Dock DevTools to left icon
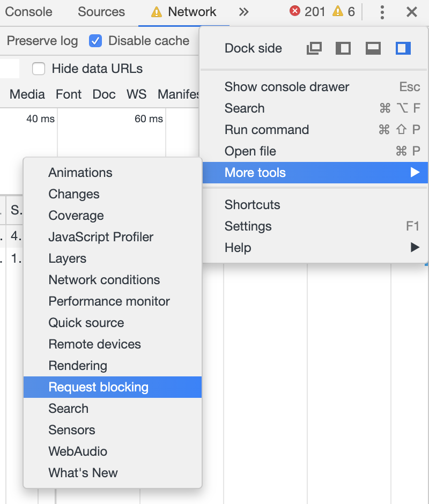 tap(343, 48)
